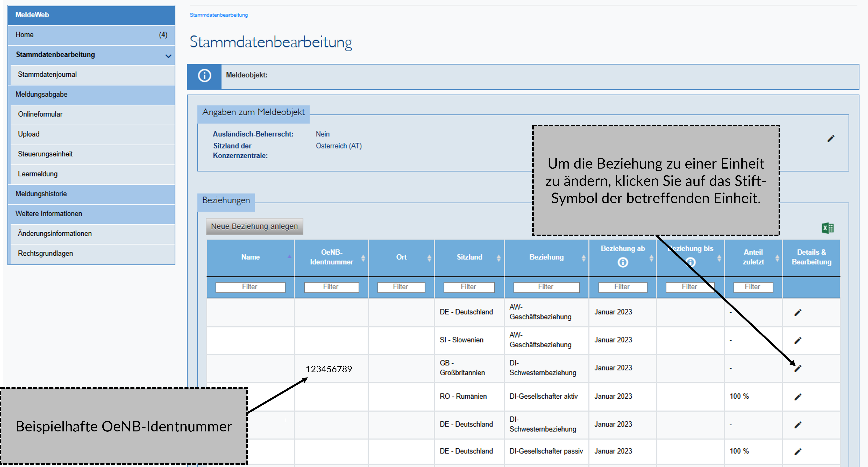This screenshot has width=868, height=467.
Task: Edit Angaben zum Meldeobjekt via pencil icon
Action: tap(831, 138)
